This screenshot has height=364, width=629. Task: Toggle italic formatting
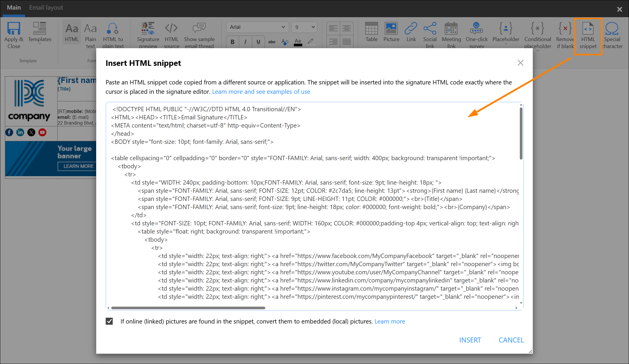tap(245, 42)
